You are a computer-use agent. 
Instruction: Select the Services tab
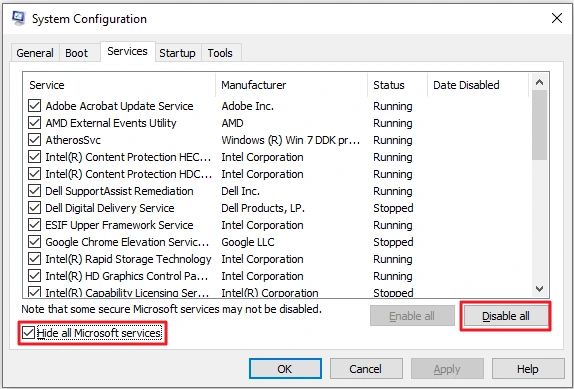click(x=127, y=52)
